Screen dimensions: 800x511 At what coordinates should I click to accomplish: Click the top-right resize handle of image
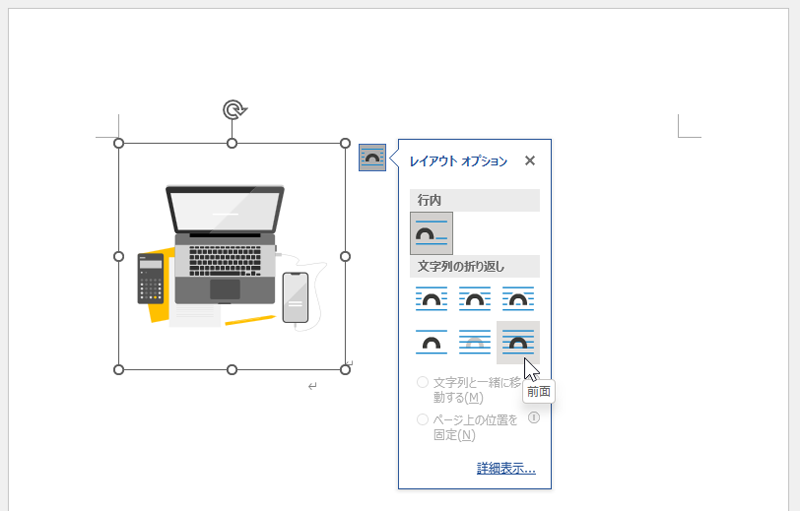point(345,143)
